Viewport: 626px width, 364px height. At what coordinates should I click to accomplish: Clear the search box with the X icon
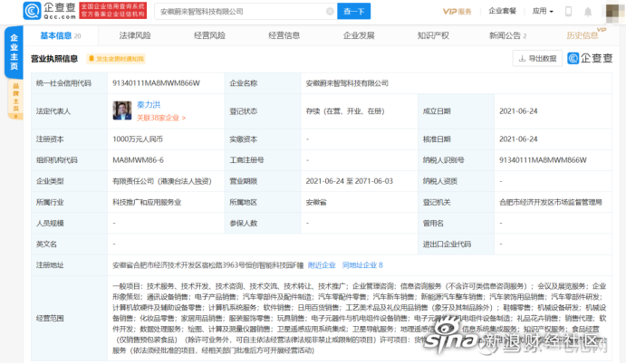[x=330, y=11]
